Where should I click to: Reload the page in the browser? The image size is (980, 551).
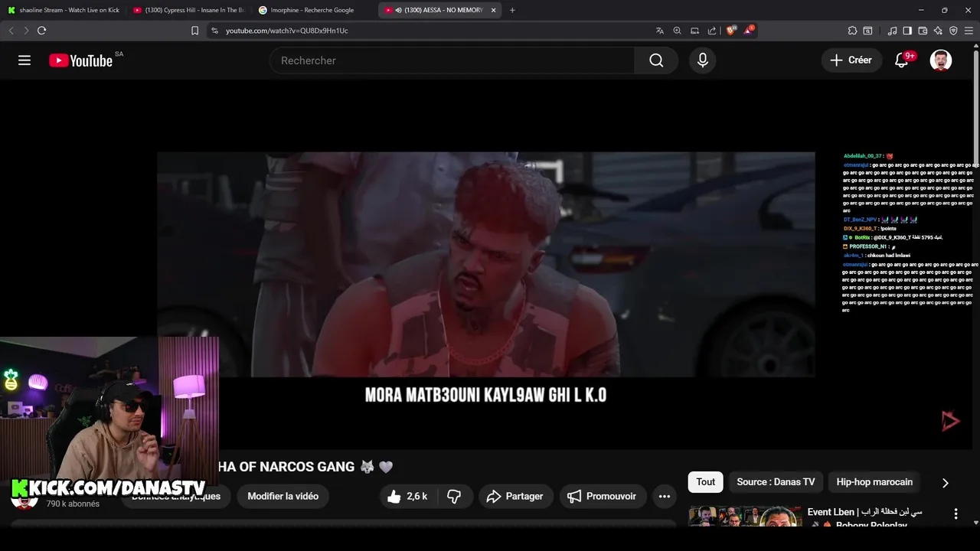click(41, 31)
